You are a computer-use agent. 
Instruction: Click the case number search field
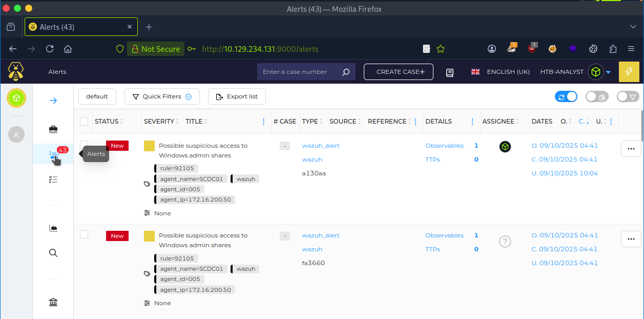coord(300,72)
